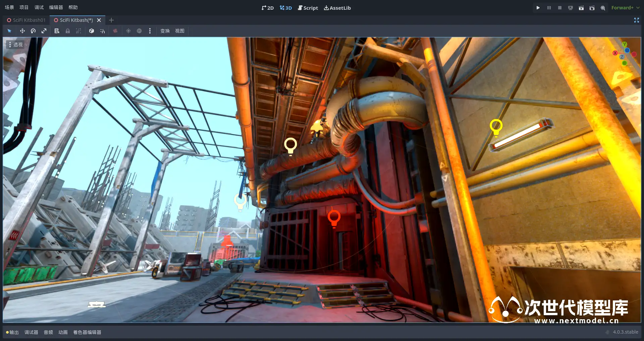
Task: Open the 项目 menu
Action: 24,7
